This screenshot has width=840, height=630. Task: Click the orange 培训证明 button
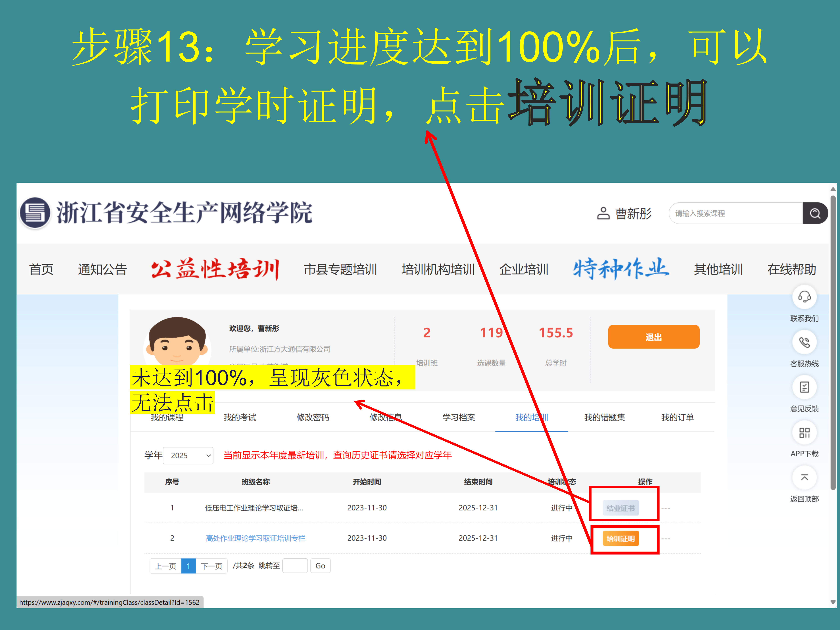tap(620, 538)
